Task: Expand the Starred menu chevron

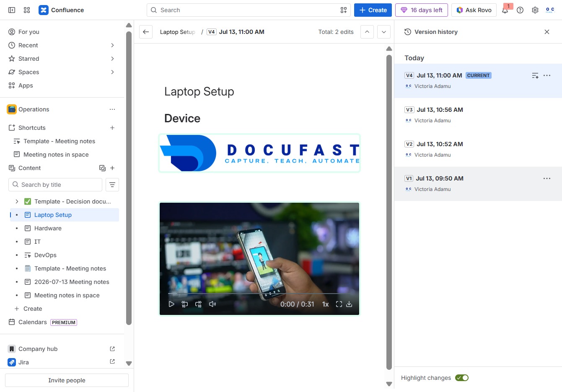Action: click(x=112, y=59)
